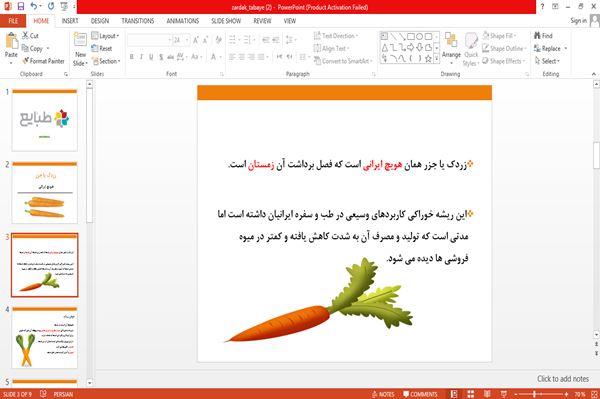
Task: Open the INSERT ribbon tab
Action: click(70, 21)
